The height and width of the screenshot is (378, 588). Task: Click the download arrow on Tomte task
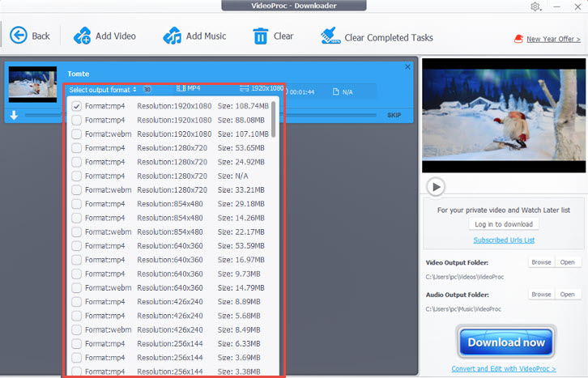pyautogui.click(x=14, y=116)
